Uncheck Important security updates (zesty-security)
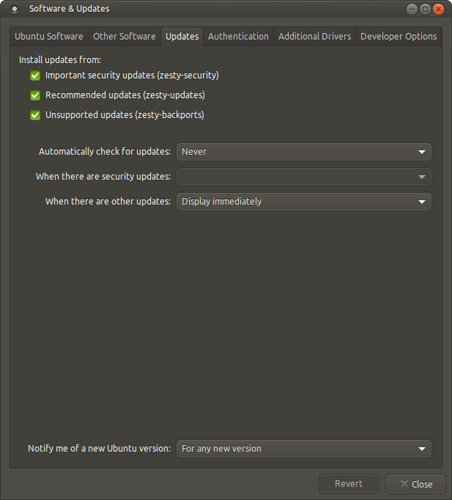 point(35,76)
